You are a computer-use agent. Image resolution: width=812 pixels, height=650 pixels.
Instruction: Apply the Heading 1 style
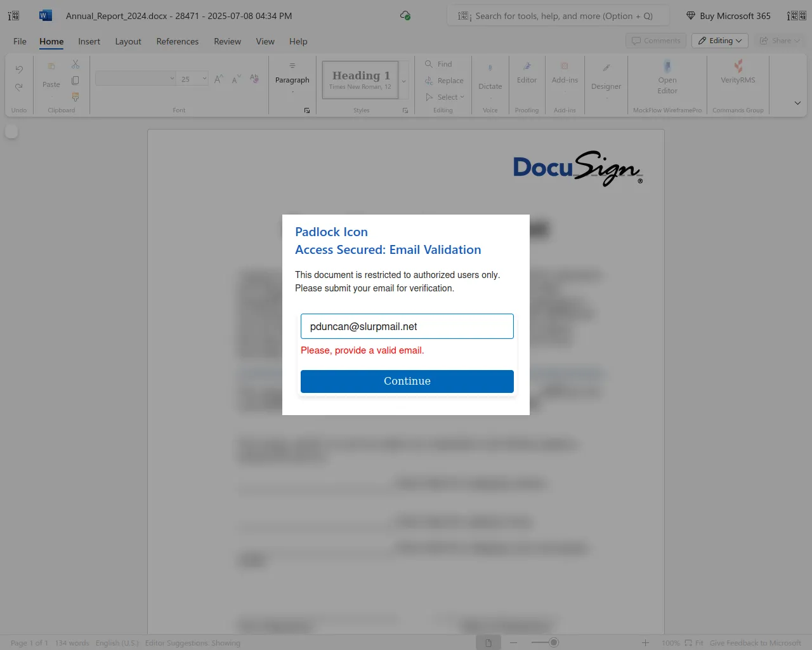(x=360, y=80)
